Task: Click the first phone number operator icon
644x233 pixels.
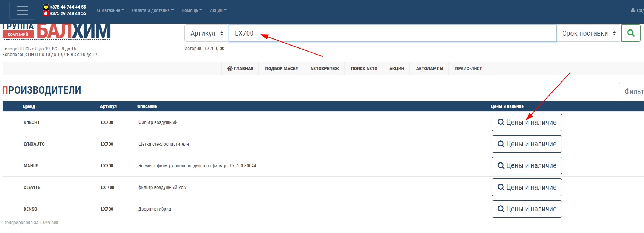Action: pyautogui.click(x=46, y=7)
